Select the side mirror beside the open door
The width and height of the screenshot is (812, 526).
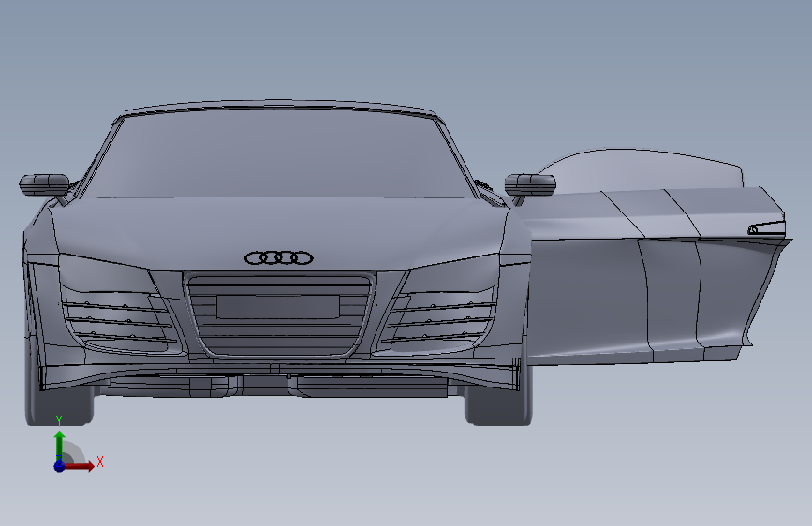point(530,184)
